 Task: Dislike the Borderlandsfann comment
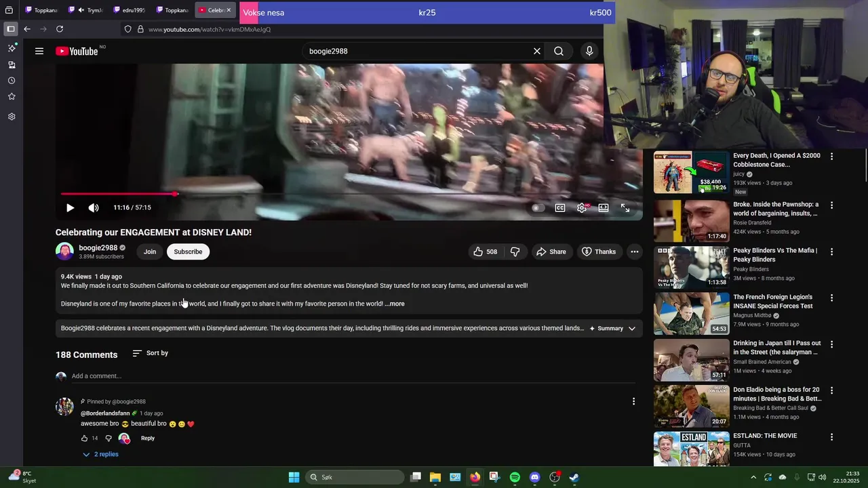pyautogui.click(x=108, y=439)
